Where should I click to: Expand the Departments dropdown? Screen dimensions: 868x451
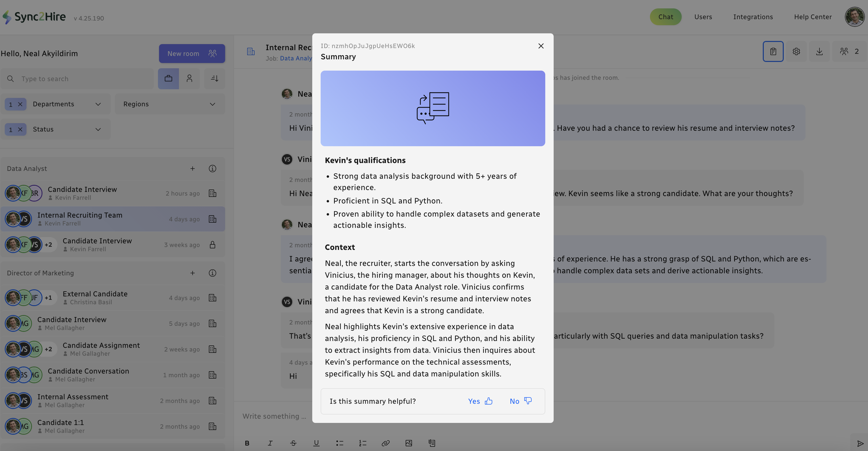coord(98,104)
